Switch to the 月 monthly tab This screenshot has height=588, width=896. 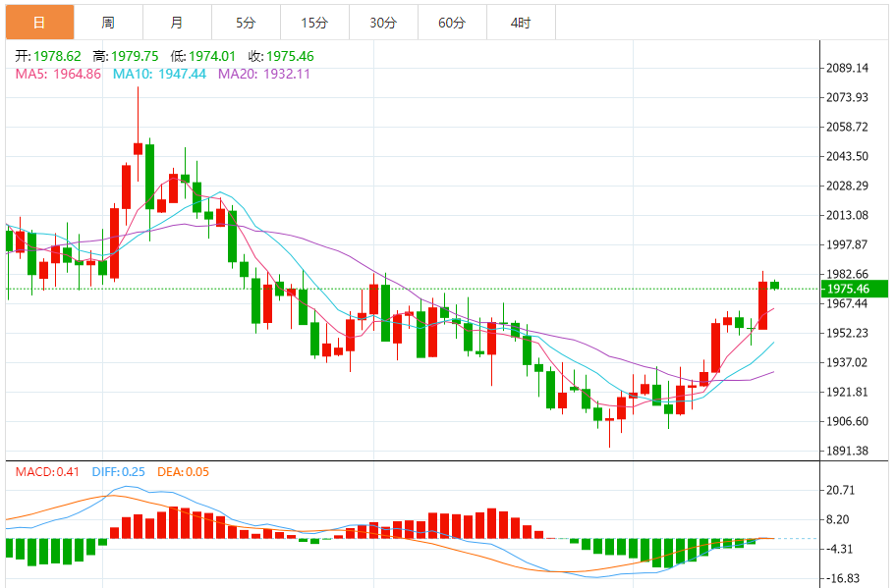tap(177, 23)
